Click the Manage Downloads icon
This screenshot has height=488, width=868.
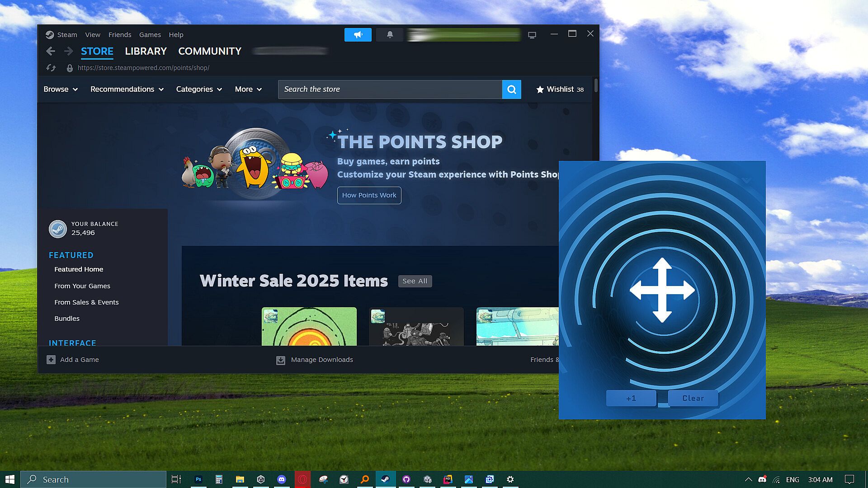coord(281,360)
